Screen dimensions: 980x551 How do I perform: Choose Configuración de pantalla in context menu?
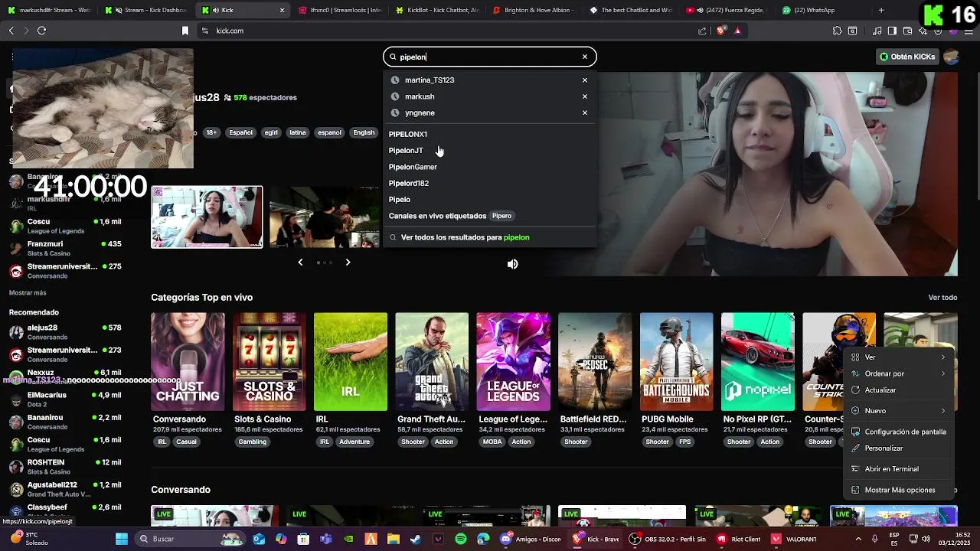899,432
